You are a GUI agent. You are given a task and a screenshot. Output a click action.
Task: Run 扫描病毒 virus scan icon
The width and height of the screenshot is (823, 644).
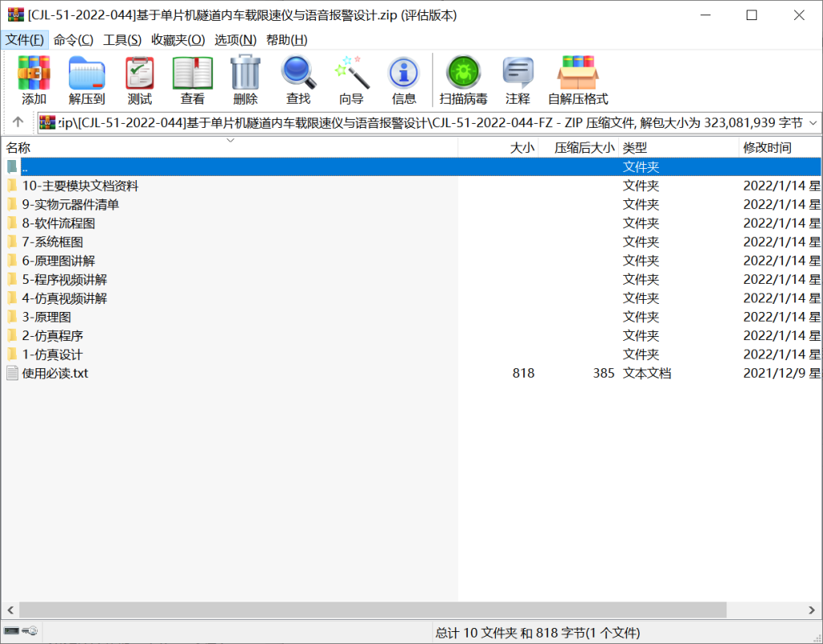coord(463,80)
